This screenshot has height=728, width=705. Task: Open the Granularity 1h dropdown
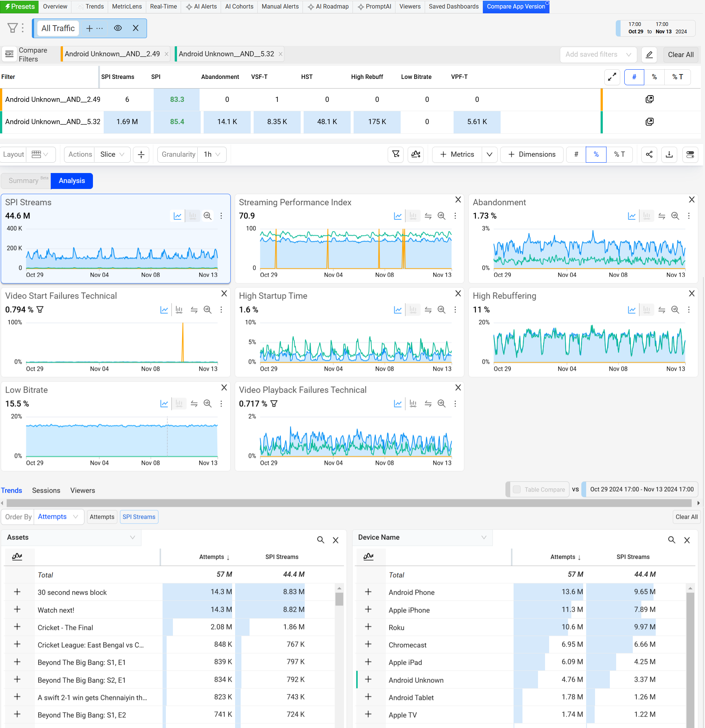point(212,154)
